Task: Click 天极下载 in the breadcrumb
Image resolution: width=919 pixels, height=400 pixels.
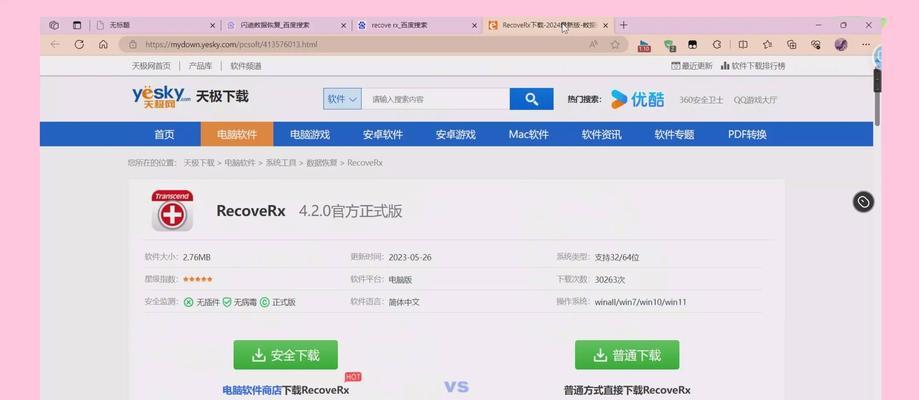Action: coord(199,162)
